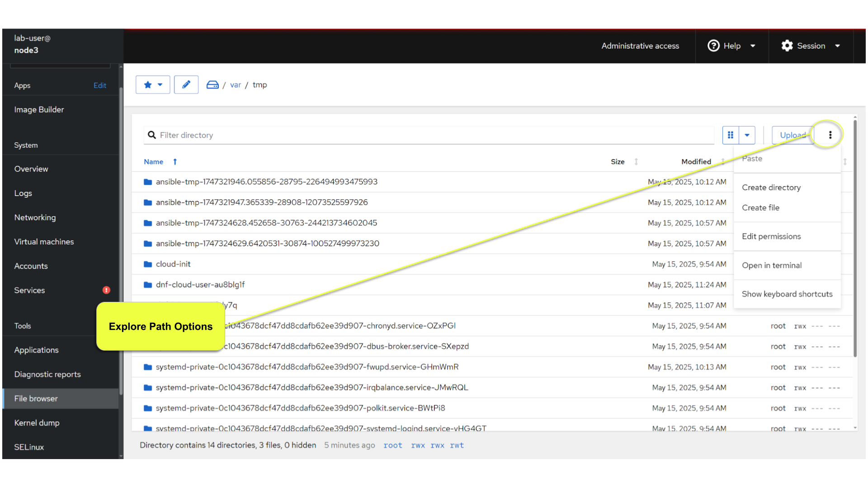The image size is (868, 488).
Task: Click the root drive icon in breadcrumb
Action: (212, 84)
